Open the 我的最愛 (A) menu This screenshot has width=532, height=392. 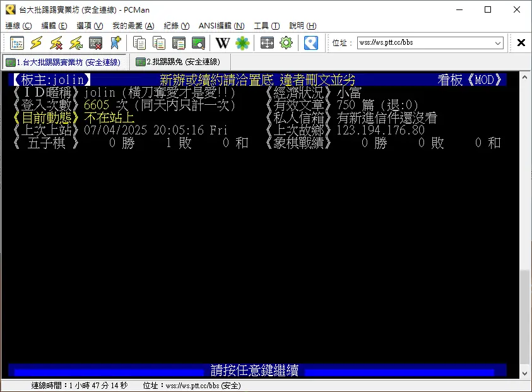[x=133, y=26]
